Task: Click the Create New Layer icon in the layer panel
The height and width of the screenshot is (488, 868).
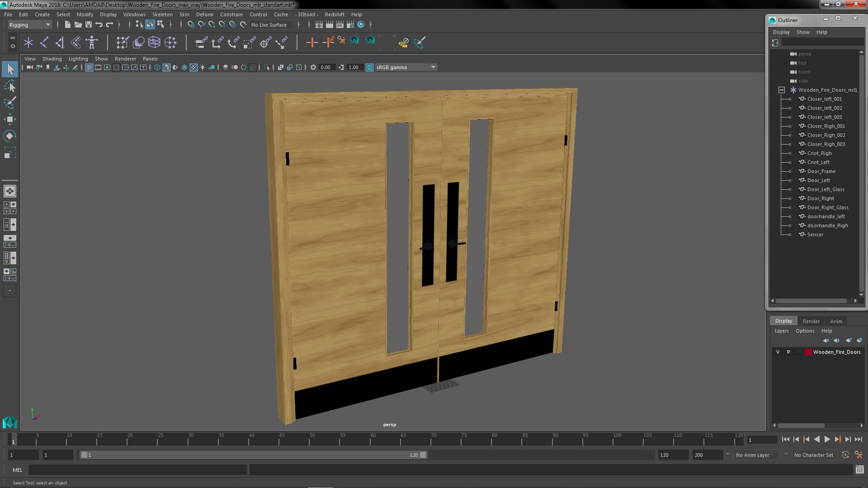Action: pos(849,340)
